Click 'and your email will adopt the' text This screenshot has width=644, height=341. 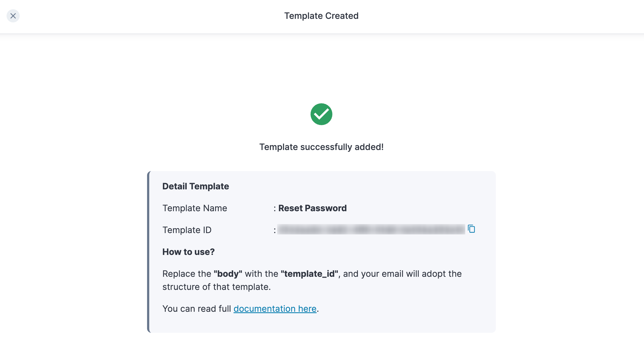[402, 274]
